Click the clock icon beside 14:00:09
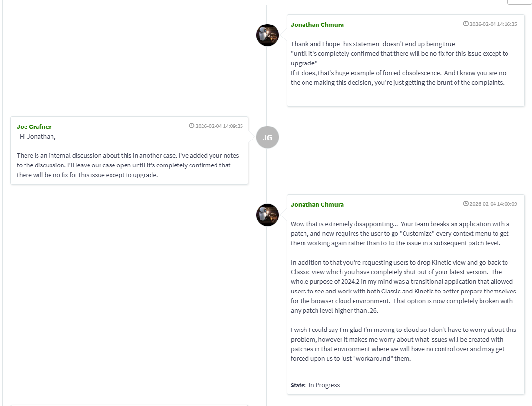The width and height of the screenshot is (532, 406). [x=466, y=203]
